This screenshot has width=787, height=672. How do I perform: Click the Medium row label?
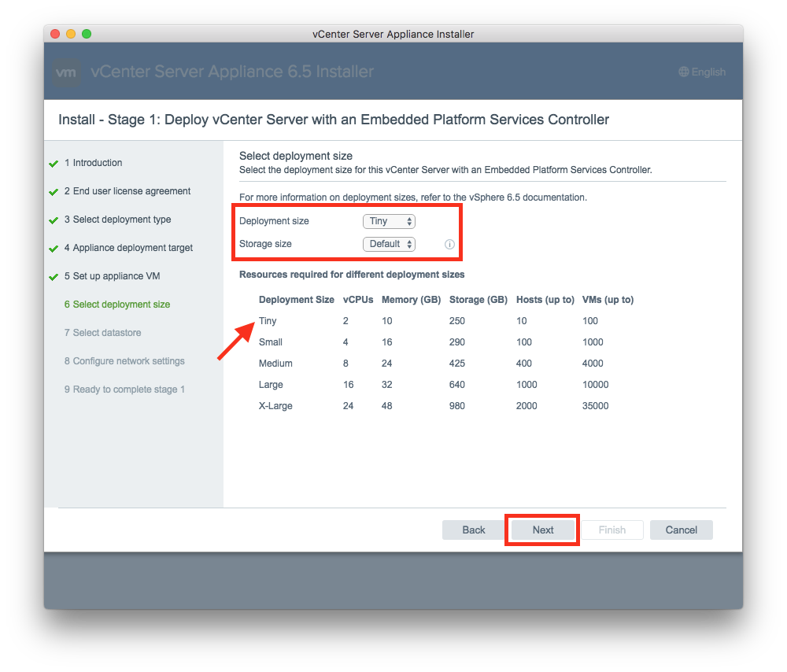(x=275, y=364)
